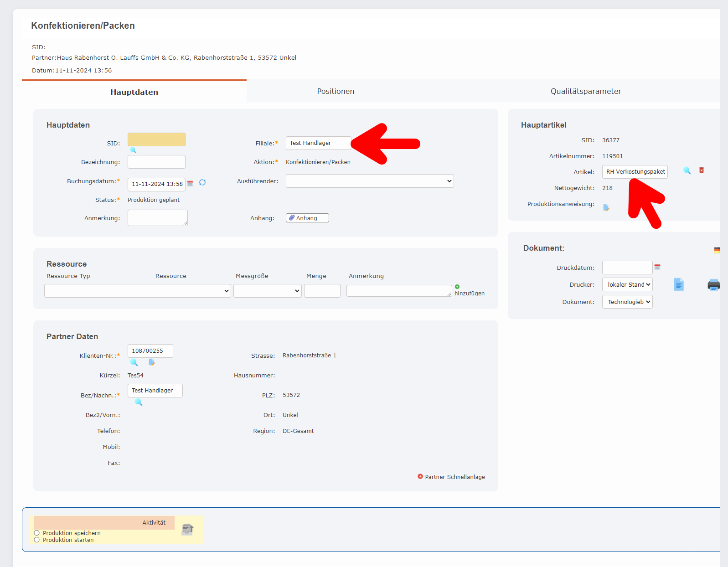This screenshot has width=728, height=567.
Task: Open the Ressource Typ dropdown
Action: coord(137,291)
